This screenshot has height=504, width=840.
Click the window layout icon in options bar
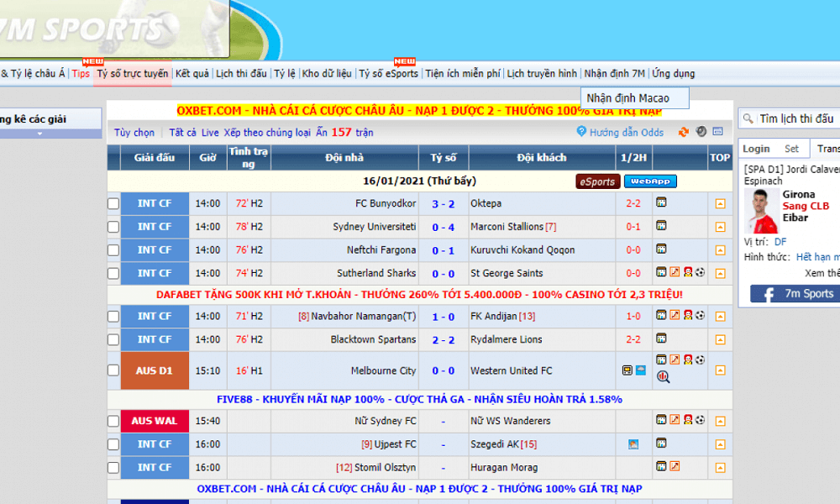click(x=718, y=131)
